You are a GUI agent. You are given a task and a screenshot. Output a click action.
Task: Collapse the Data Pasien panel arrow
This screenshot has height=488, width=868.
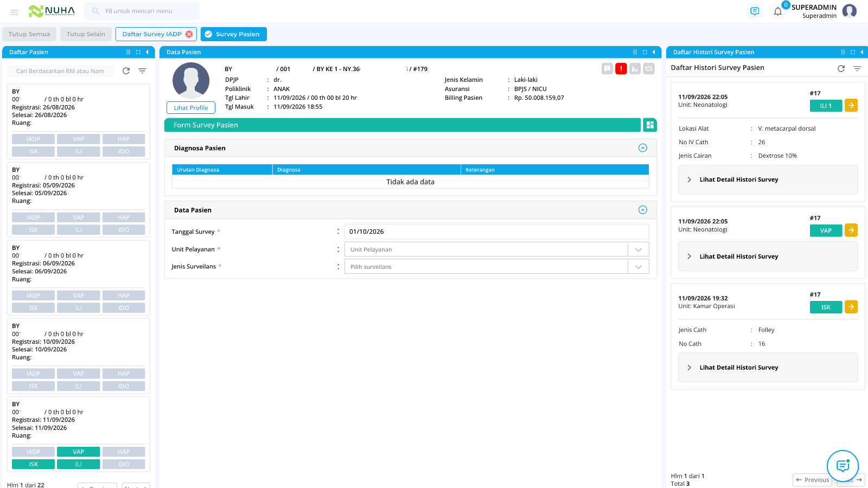654,52
